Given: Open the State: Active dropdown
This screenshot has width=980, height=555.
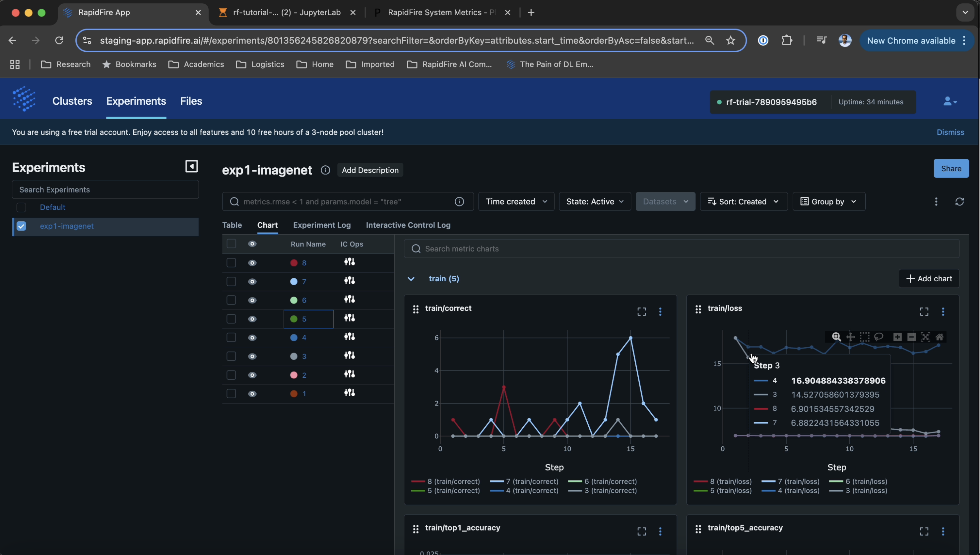Looking at the screenshot, I should (595, 202).
